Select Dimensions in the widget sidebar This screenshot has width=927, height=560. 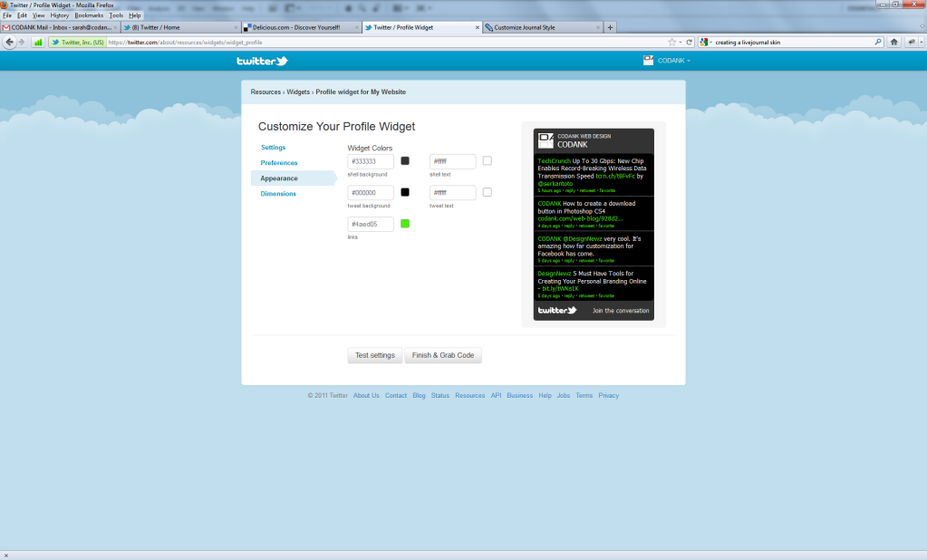tap(278, 193)
